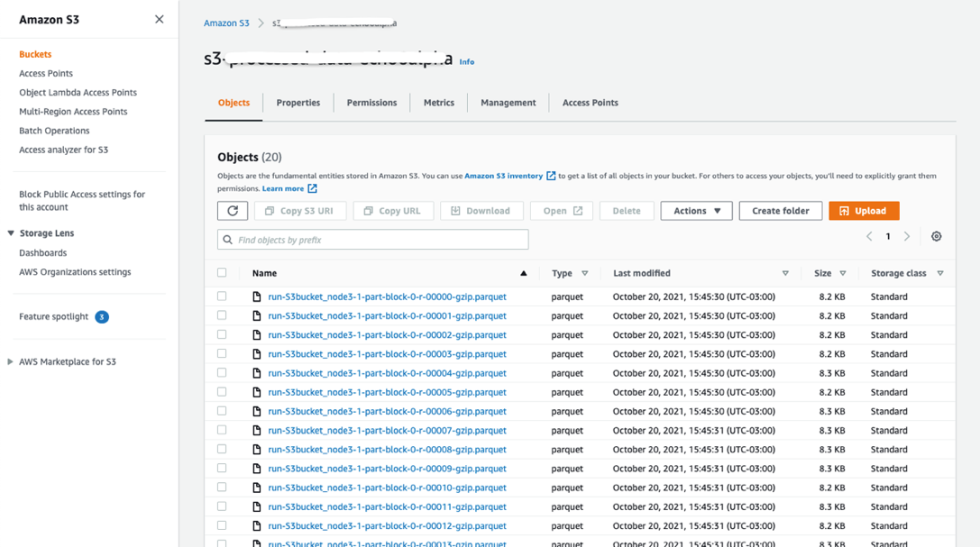The width and height of the screenshot is (980, 547).
Task: Toggle the select-all objects checkbox
Action: coord(222,272)
